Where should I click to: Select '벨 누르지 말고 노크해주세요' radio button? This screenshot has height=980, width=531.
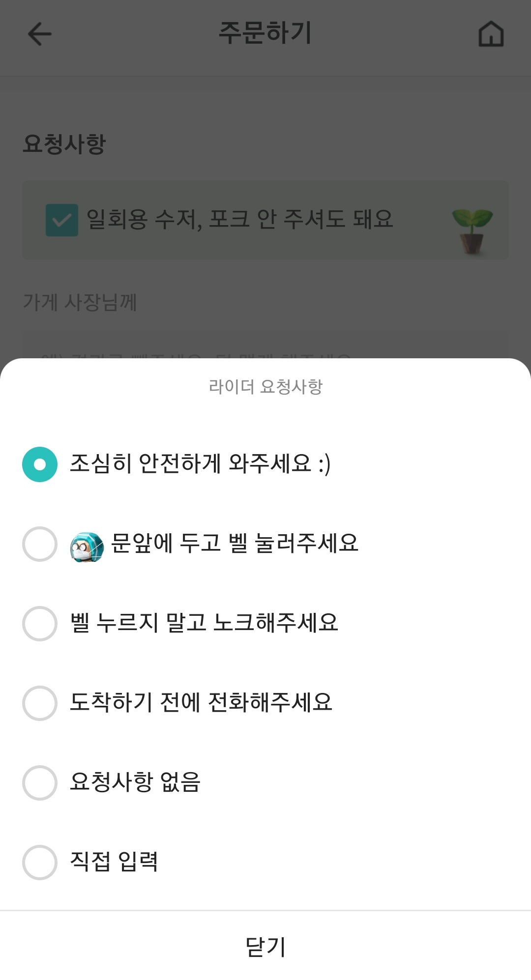point(40,624)
